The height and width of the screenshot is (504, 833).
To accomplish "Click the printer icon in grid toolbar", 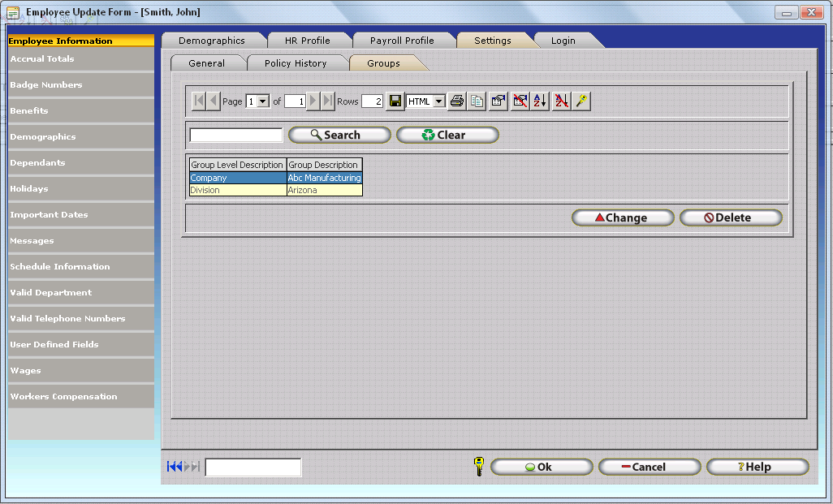I will coord(457,101).
